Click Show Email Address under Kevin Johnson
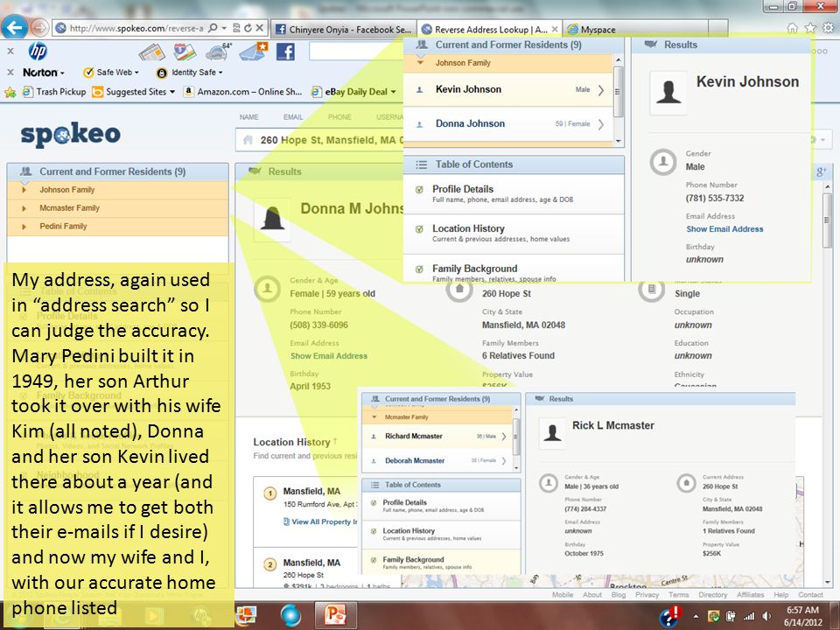 pyautogui.click(x=724, y=228)
